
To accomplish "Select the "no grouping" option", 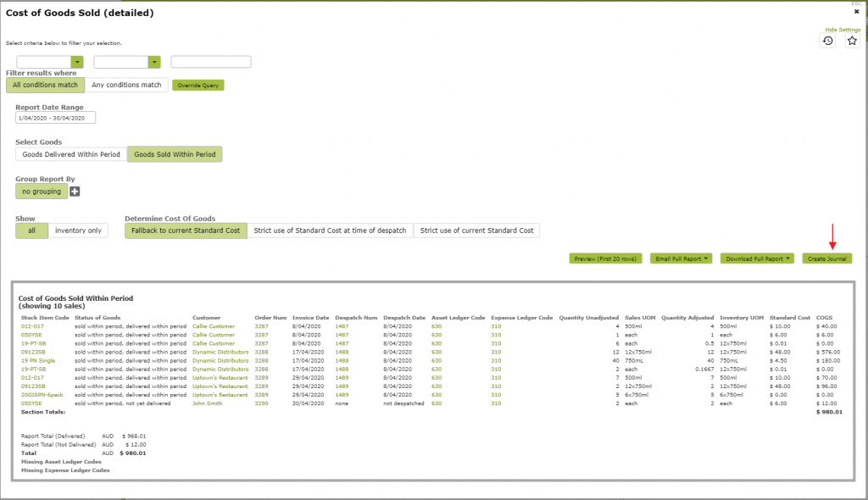I will pos(40,192).
